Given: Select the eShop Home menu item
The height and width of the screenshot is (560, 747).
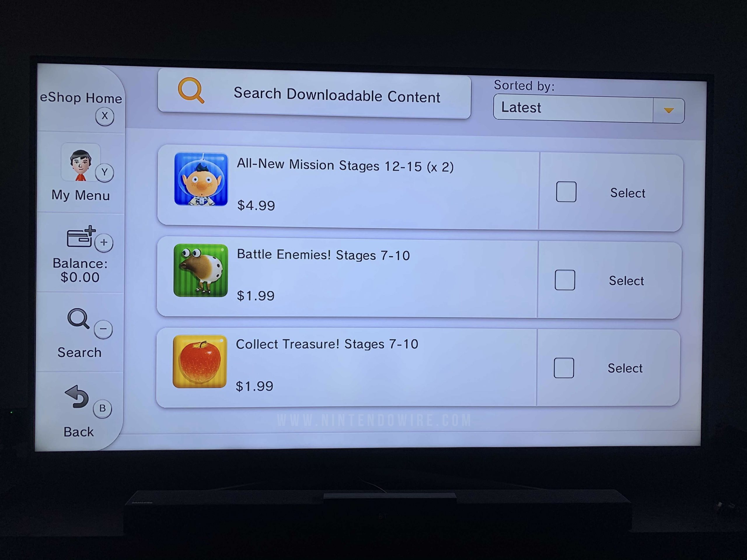Looking at the screenshot, I should tap(77, 98).
